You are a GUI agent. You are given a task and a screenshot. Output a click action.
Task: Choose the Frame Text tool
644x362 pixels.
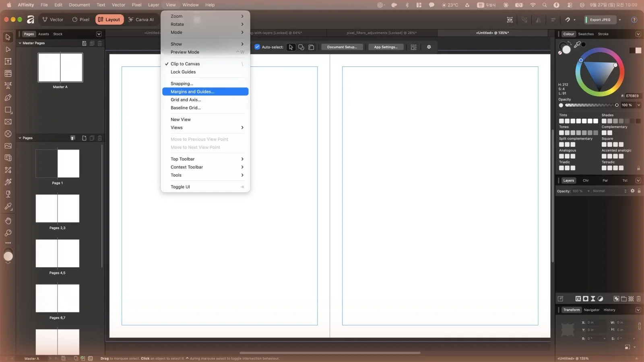click(8, 62)
